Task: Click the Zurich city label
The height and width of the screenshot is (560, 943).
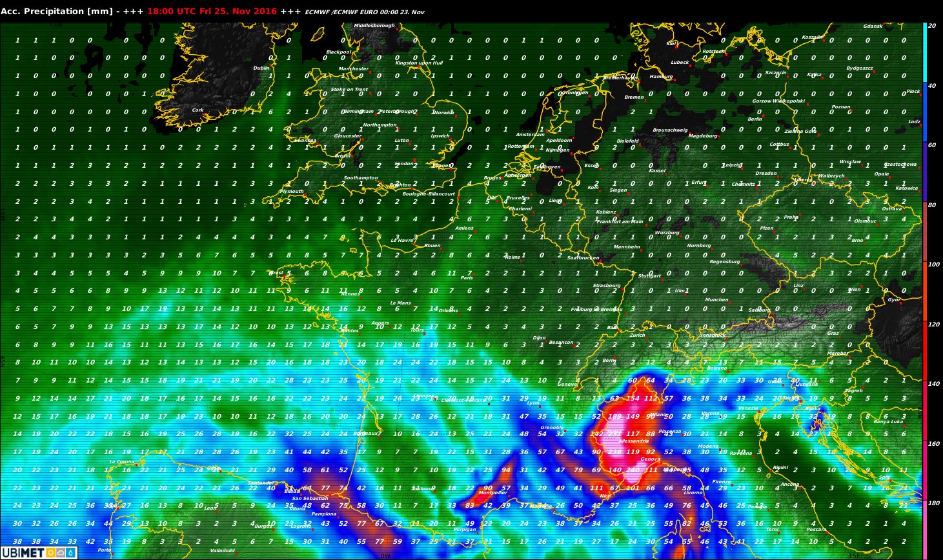Action: coord(637,335)
